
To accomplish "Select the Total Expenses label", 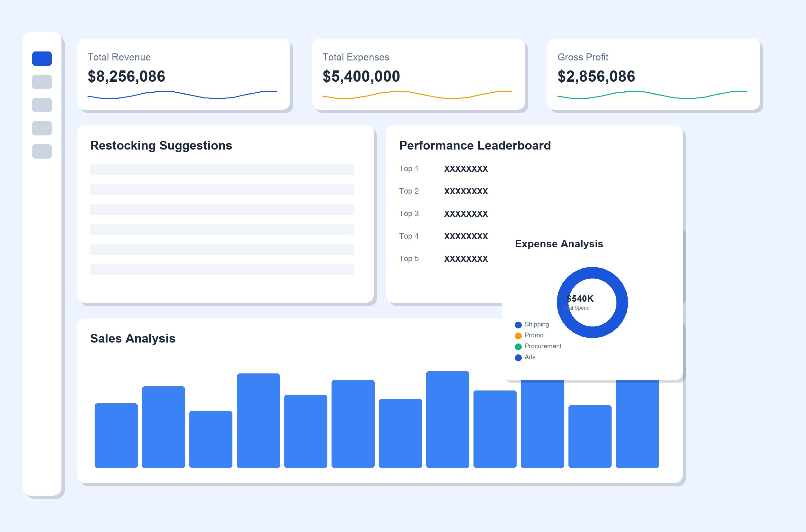I will click(x=356, y=57).
